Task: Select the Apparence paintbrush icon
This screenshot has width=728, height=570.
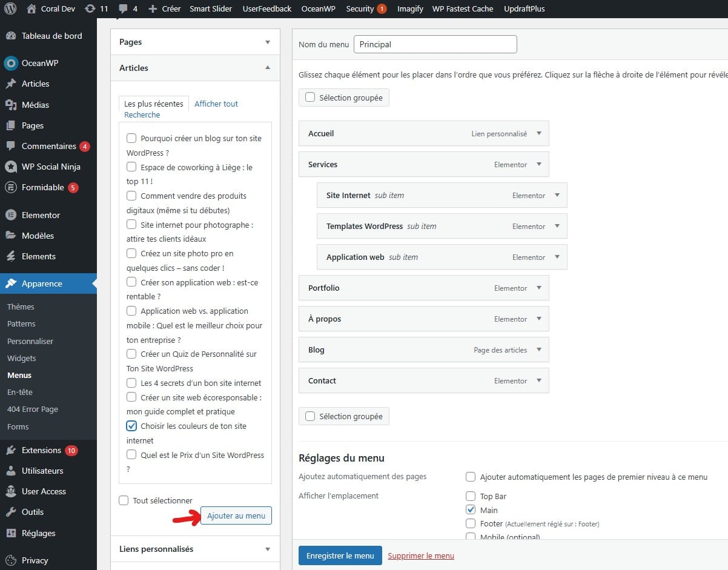Action: point(11,283)
